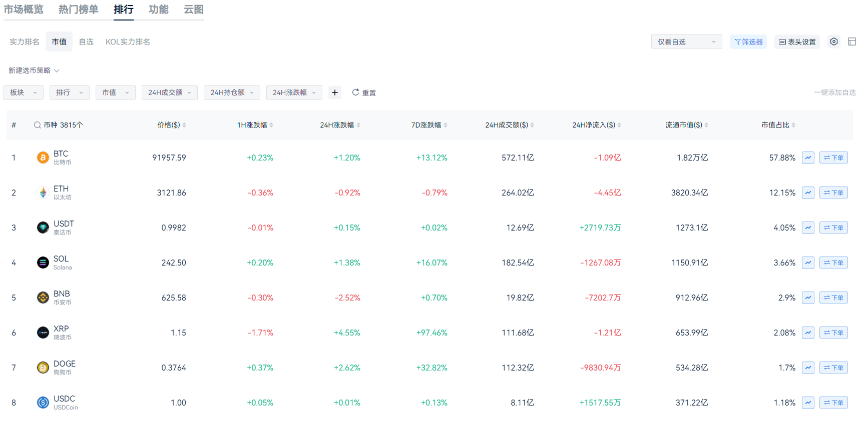Open the BNB row chart icon
The image size is (868, 424).
808,297
